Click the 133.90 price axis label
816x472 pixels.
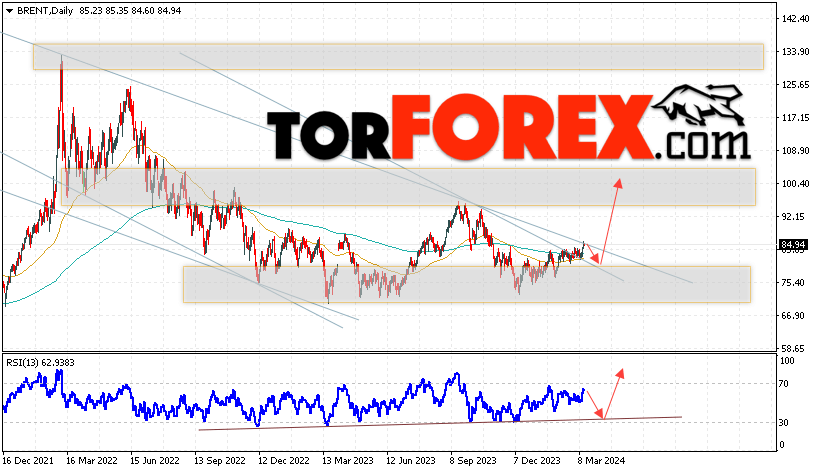point(796,52)
